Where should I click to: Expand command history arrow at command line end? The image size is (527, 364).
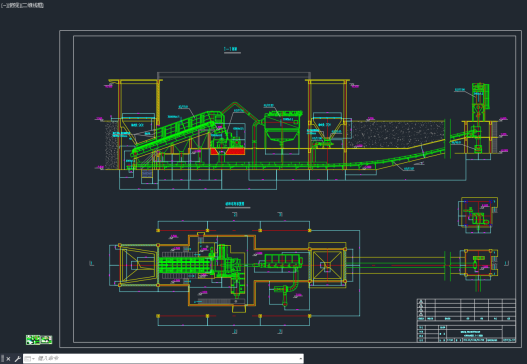coord(300,359)
